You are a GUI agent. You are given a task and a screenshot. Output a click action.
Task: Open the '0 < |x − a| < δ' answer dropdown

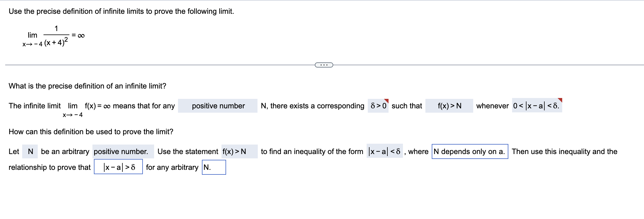(537, 106)
